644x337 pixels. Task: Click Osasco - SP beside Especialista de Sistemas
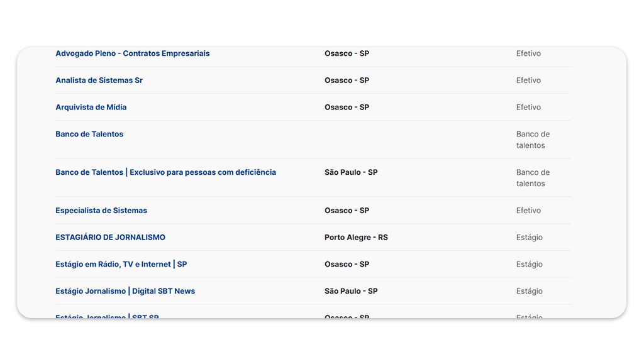[x=347, y=211]
